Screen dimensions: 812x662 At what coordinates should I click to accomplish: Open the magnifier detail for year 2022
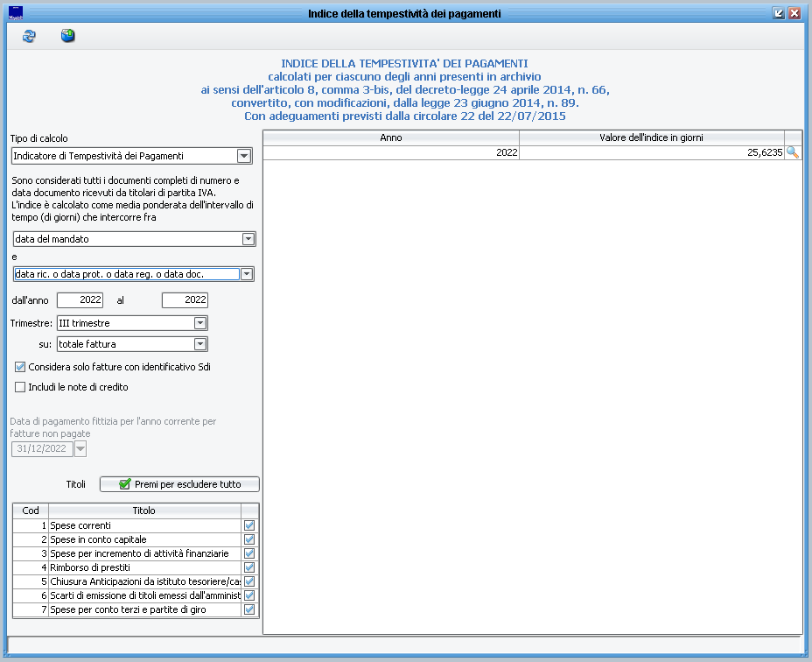pos(793,152)
